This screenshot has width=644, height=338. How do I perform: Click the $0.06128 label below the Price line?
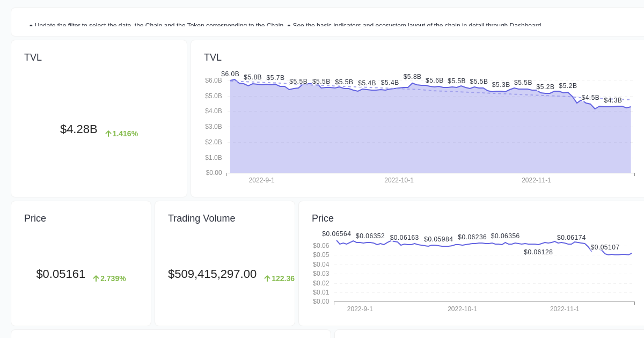(538, 252)
